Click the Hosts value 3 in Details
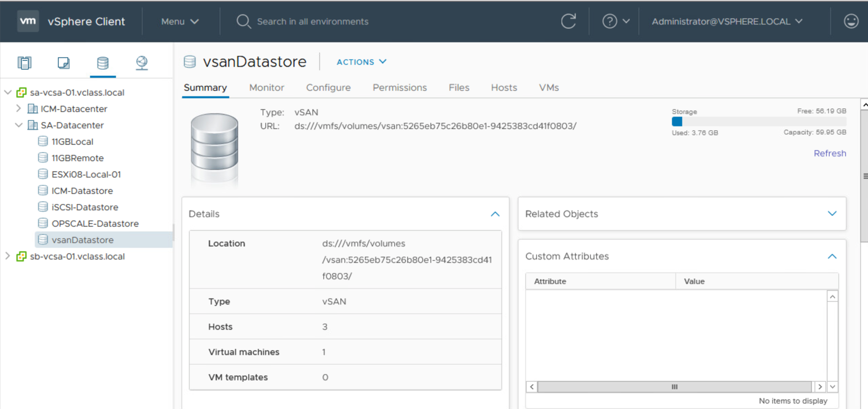 (x=325, y=327)
